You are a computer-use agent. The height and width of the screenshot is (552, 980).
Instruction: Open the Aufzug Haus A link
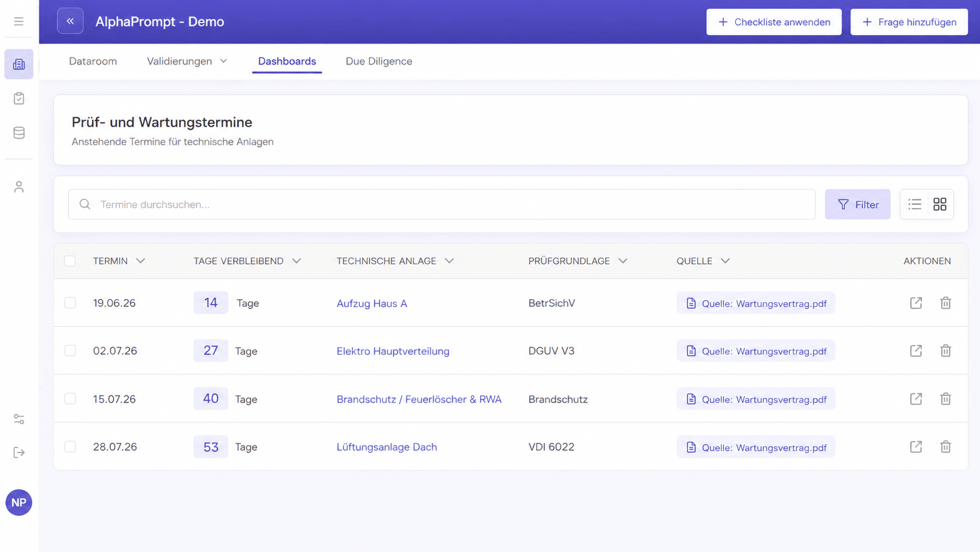click(372, 303)
